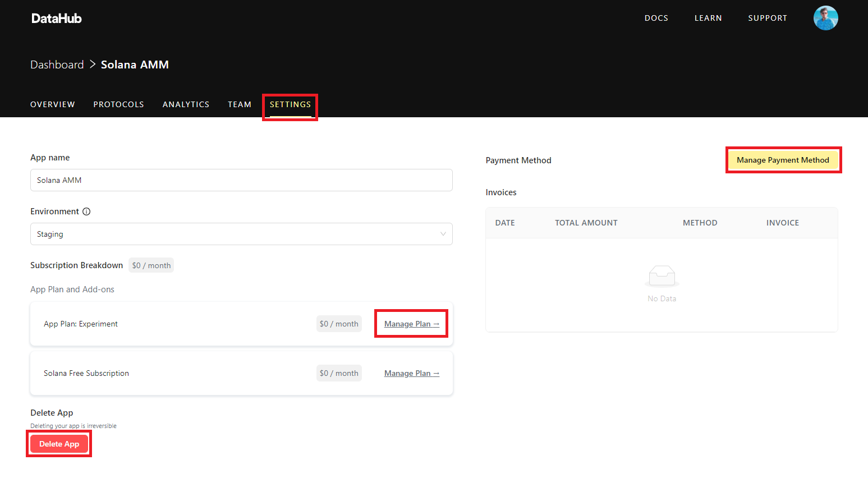Click the App Plan: Experiment label
Image resolution: width=868 pixels, height=492 pixels.
[81, 324]
